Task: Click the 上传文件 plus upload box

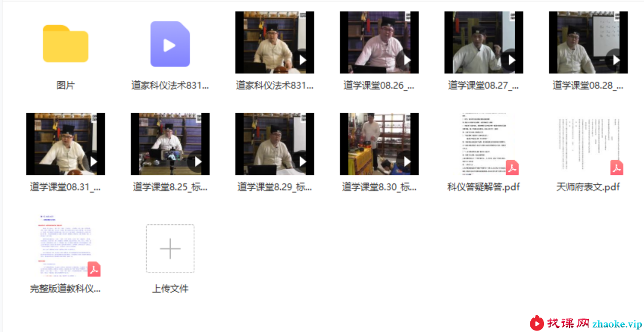Action: (x=170, y=249)
